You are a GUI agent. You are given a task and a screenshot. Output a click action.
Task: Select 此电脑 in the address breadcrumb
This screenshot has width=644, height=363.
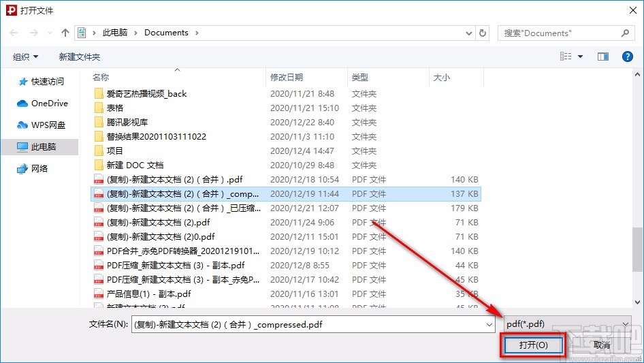pos(115,33)
